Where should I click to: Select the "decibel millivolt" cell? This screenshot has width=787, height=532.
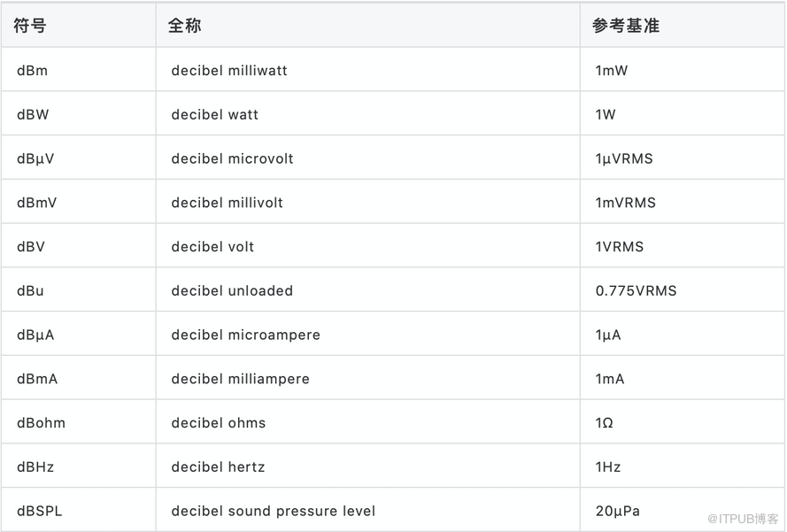[227, 203]
